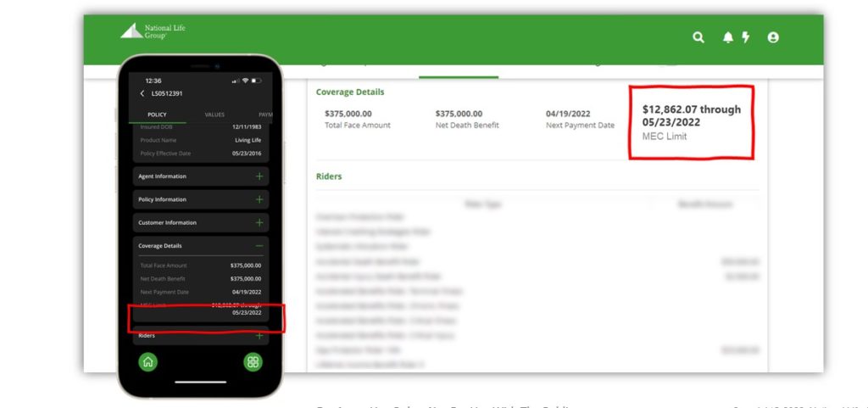Screen dimensions: 868x408
Task: Open the partially visible PAYM tab
Action: pos(264,114)
